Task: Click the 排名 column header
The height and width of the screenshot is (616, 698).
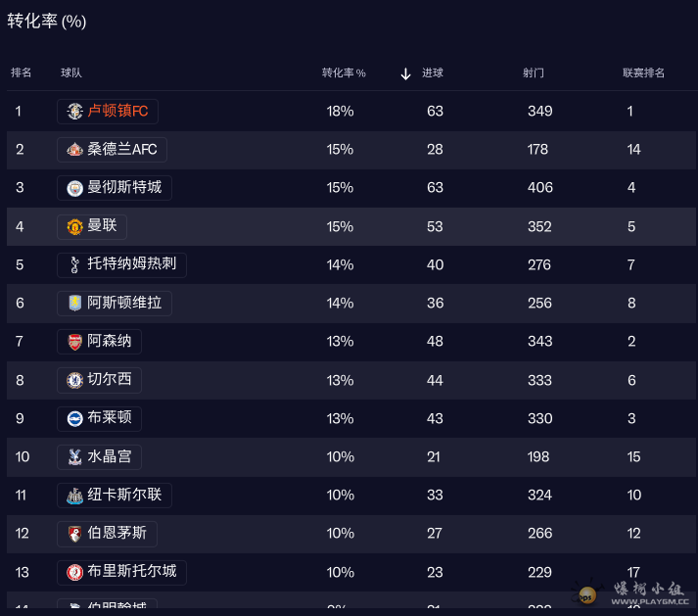Action: (22, 73)
